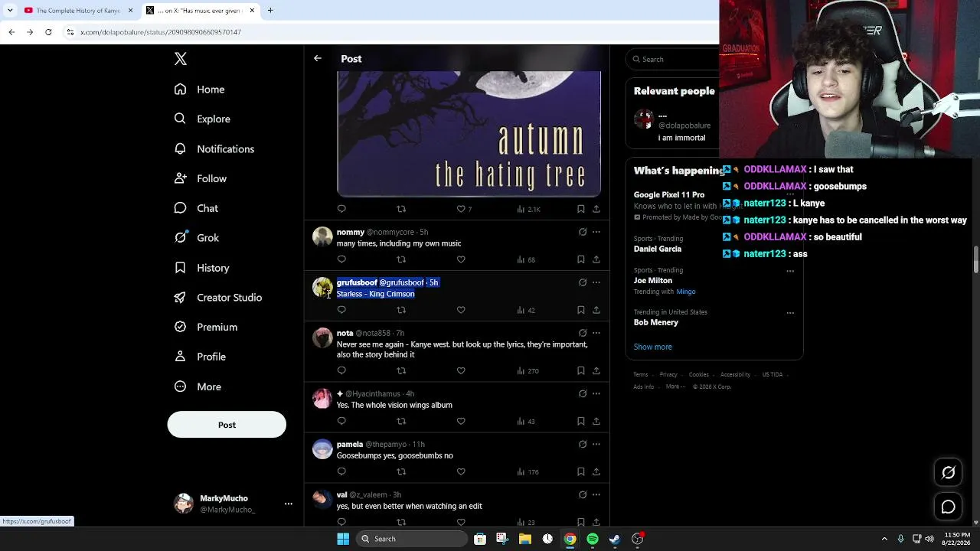Open more options on nommy's post
This screenshot has width=980, height=551.
point(596,232)
